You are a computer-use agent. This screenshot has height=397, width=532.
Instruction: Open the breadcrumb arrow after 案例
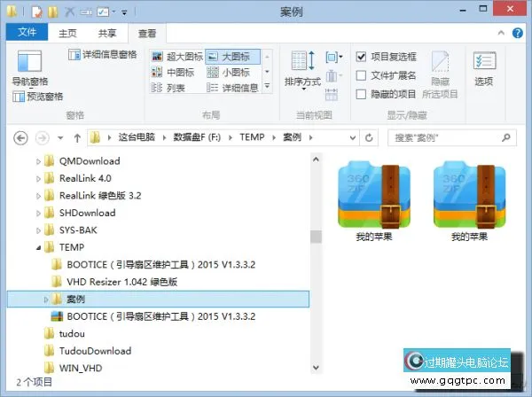tap(311, 137)
